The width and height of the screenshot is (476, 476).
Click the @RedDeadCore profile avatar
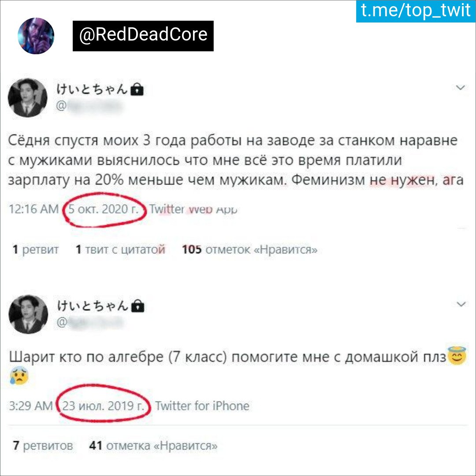tap(36, 36)
